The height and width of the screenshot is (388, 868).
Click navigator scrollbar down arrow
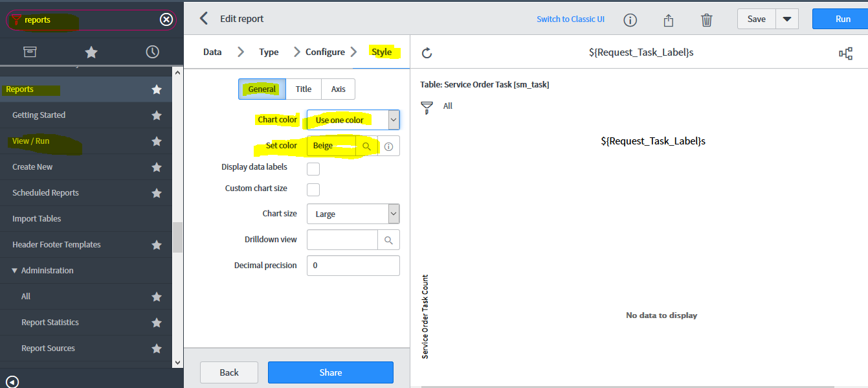click(177, 363)
